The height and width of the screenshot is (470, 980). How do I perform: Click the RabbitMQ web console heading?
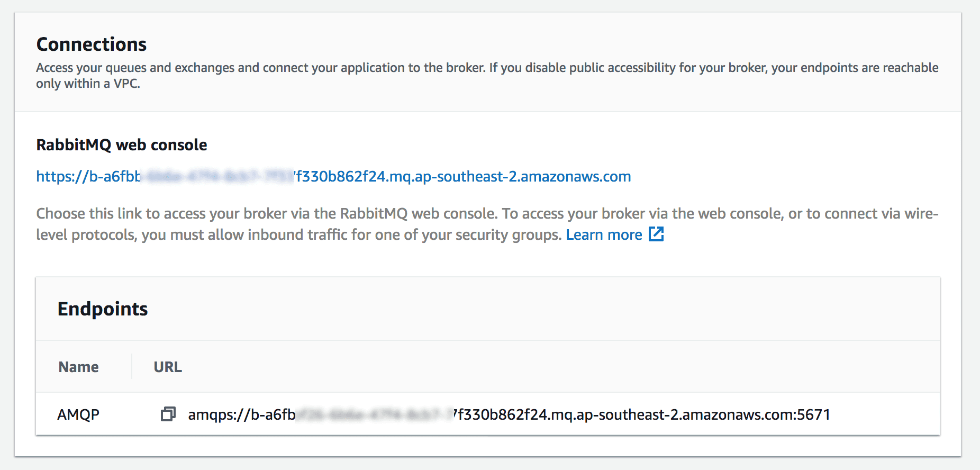tap(122, 144)
